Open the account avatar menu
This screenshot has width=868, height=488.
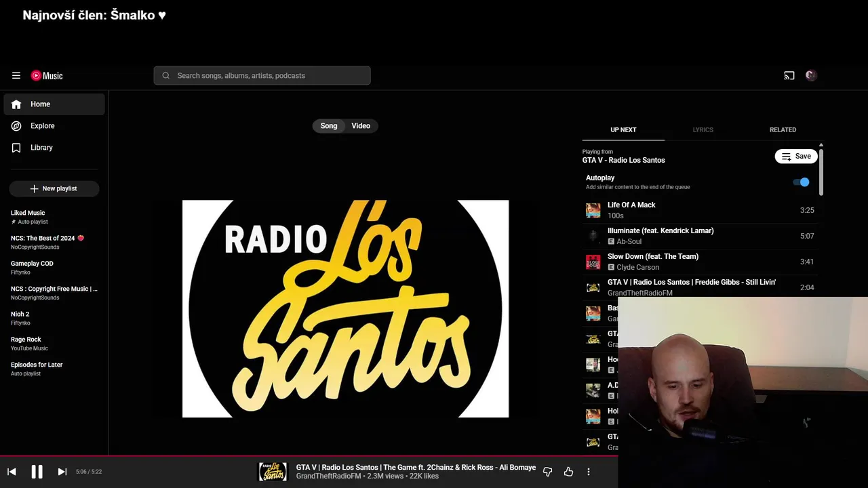(x=811, y=76)
